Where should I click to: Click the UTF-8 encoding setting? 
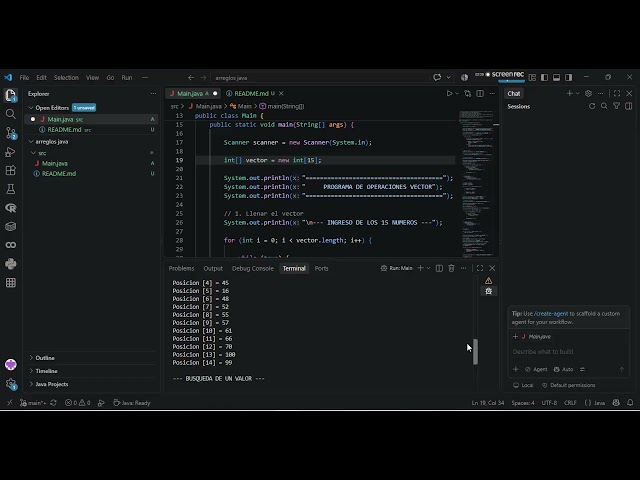pos(549,402)
